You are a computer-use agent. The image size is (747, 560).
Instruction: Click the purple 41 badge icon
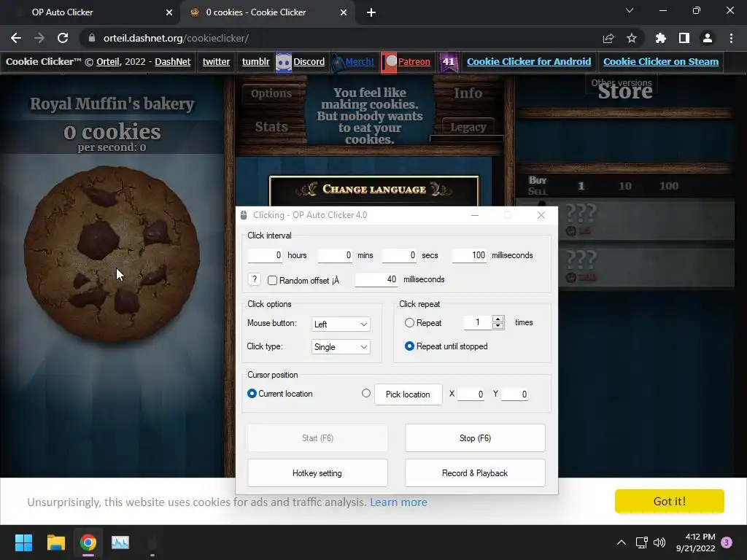click(x=449, y=62)
